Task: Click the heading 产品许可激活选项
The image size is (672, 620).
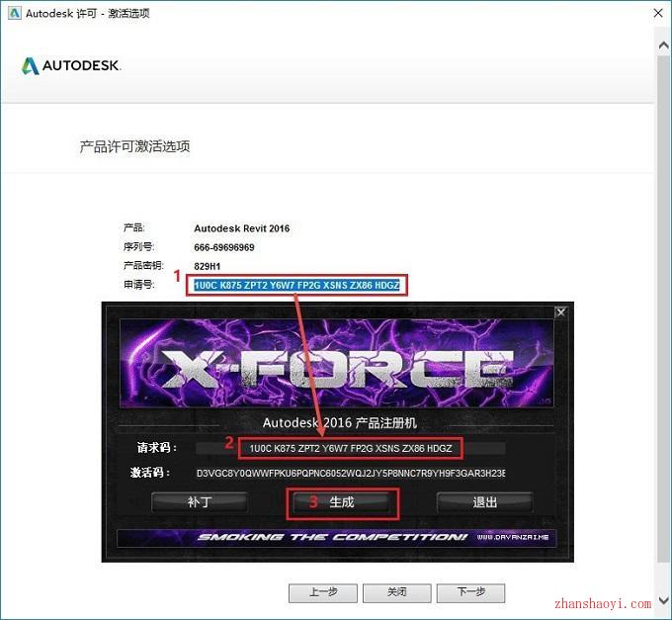Action: pos(134,146)
